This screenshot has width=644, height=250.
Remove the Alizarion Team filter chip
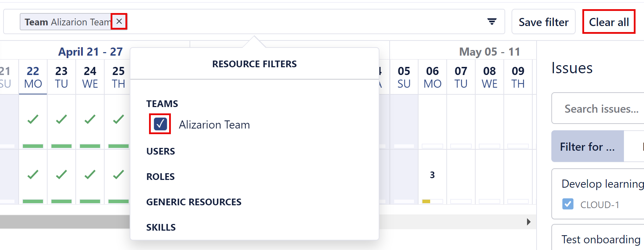click(x=119, y=21)
